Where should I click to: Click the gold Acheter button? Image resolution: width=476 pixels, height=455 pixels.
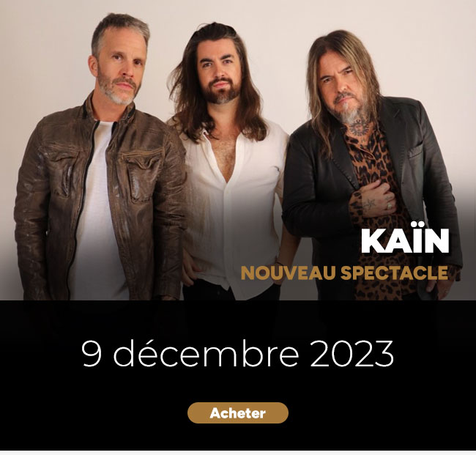238,413
